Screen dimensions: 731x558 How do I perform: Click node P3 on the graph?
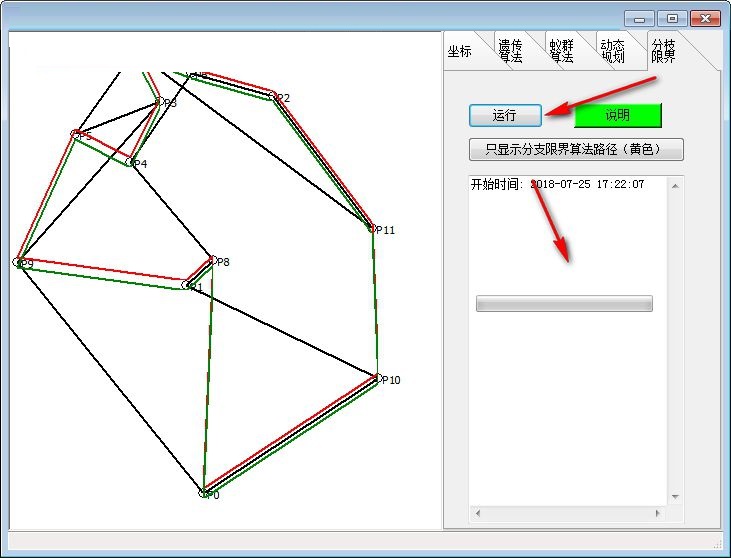(x=159, y=101)
